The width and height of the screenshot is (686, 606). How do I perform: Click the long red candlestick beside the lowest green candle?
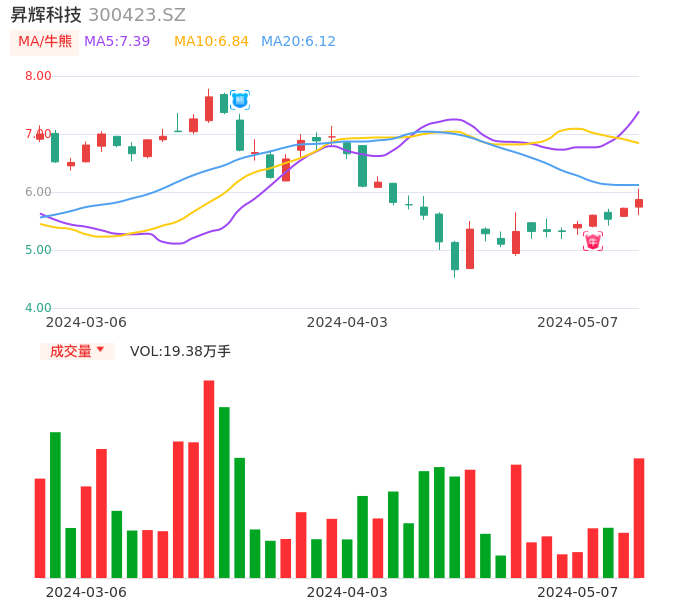click(470, 245)
